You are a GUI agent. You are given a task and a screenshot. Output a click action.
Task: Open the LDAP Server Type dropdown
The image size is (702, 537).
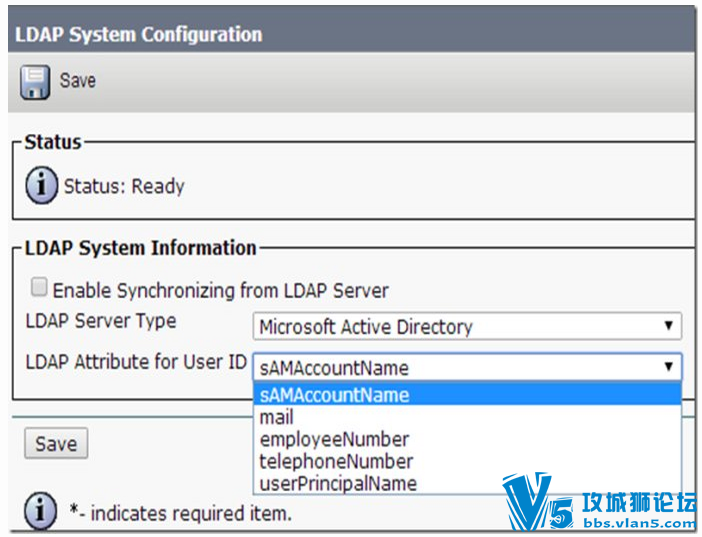click(467, 326)
